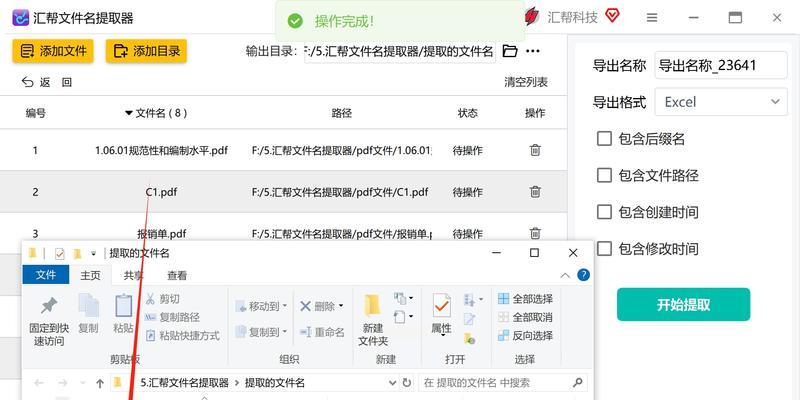Click 全部选择 in Explorer ribbon

click(526, 299)
